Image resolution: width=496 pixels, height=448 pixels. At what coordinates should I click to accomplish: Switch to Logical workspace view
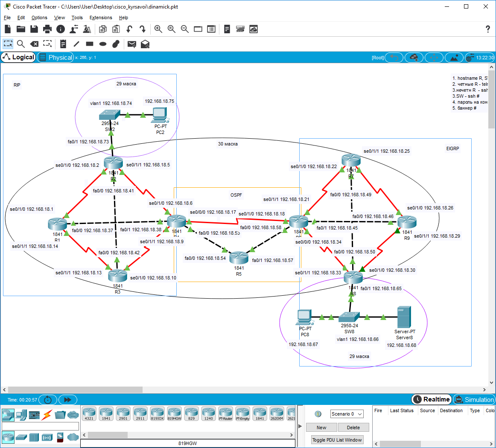point(18,57)
